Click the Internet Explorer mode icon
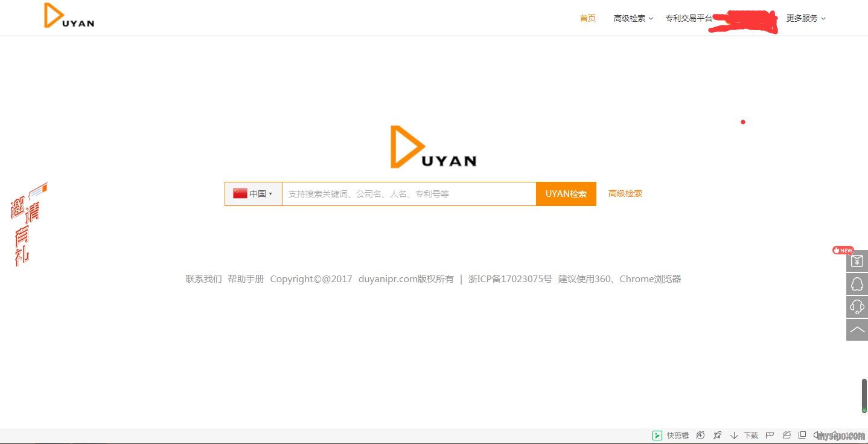This screenshot has height=444, width=868. click(787, 435)
